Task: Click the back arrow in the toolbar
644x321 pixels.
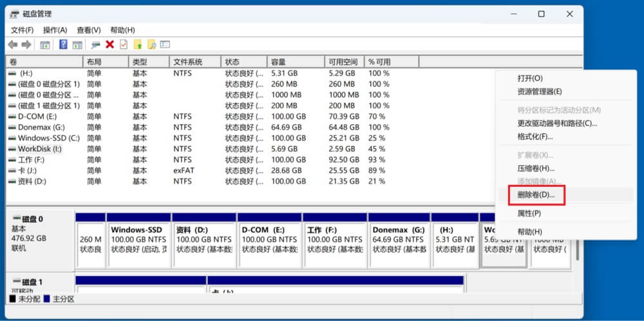Action: click(12, 44)
